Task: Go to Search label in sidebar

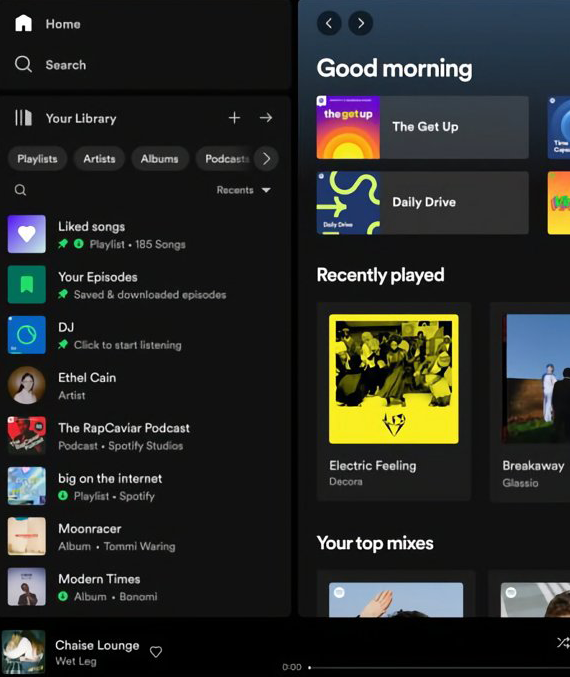Action: pyautogui.click(x=66, y=65)
